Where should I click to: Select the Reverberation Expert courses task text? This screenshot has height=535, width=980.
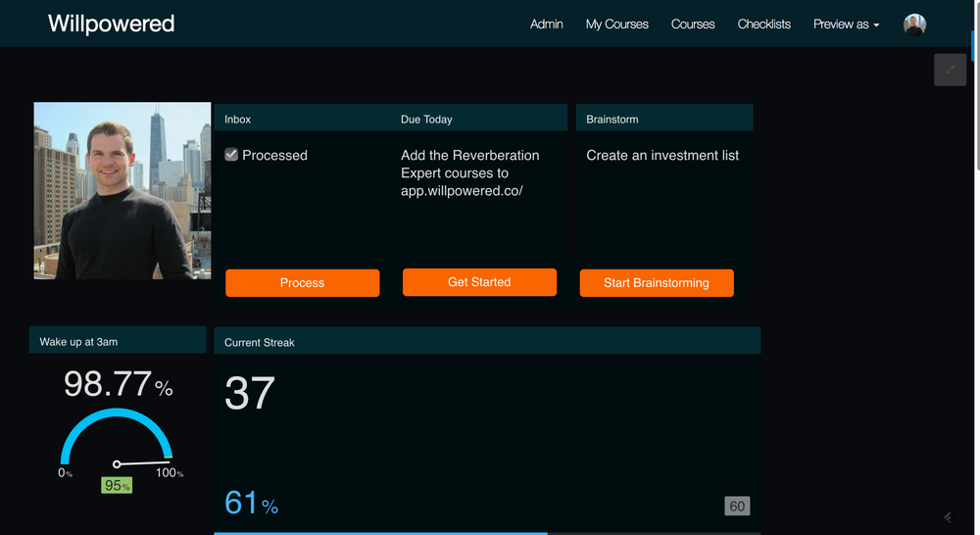[x=470, y=173]
